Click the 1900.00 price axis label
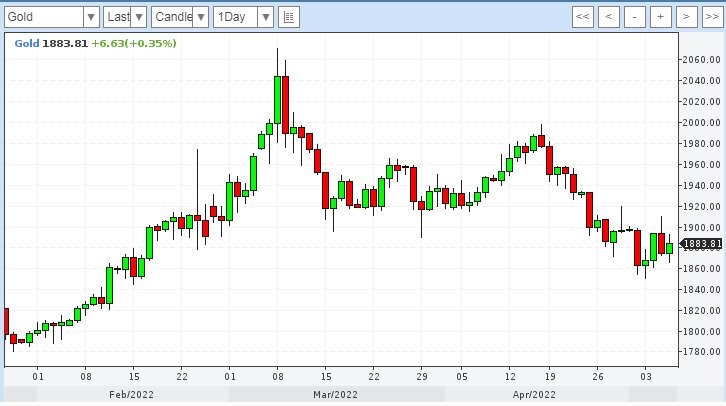The width and height of the screenshot is (726, 406). 702,227
